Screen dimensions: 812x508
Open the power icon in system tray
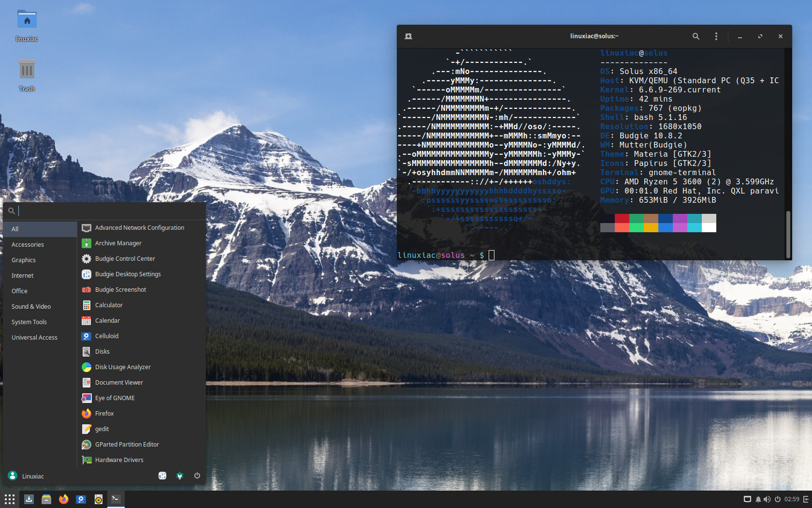778,499
